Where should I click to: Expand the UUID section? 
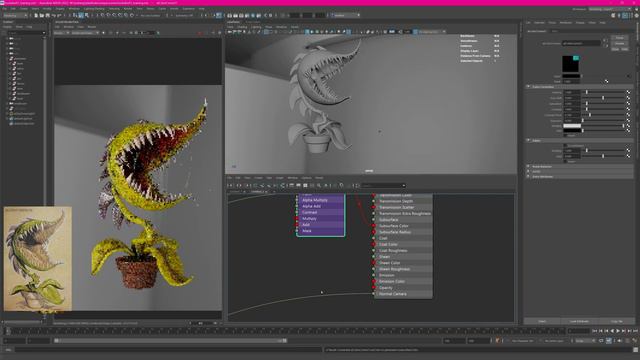[x=528, y=171]
